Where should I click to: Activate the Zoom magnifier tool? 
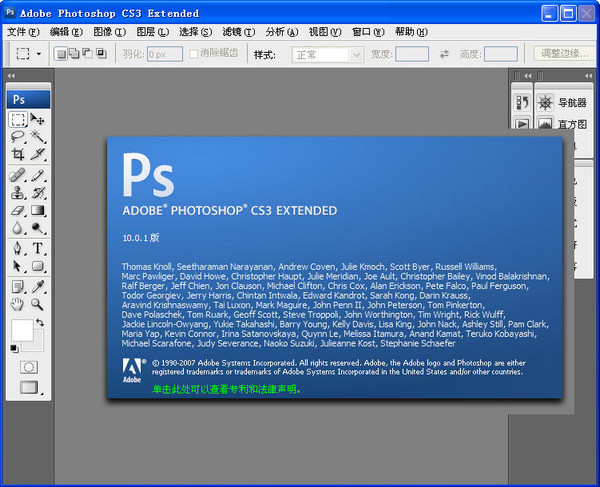click(38, 303)
